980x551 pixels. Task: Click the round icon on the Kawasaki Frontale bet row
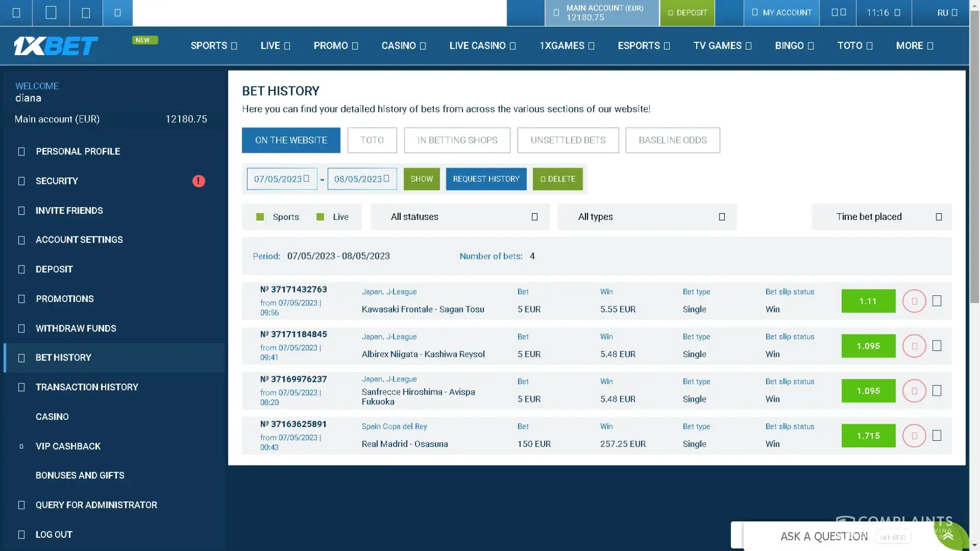914,301
